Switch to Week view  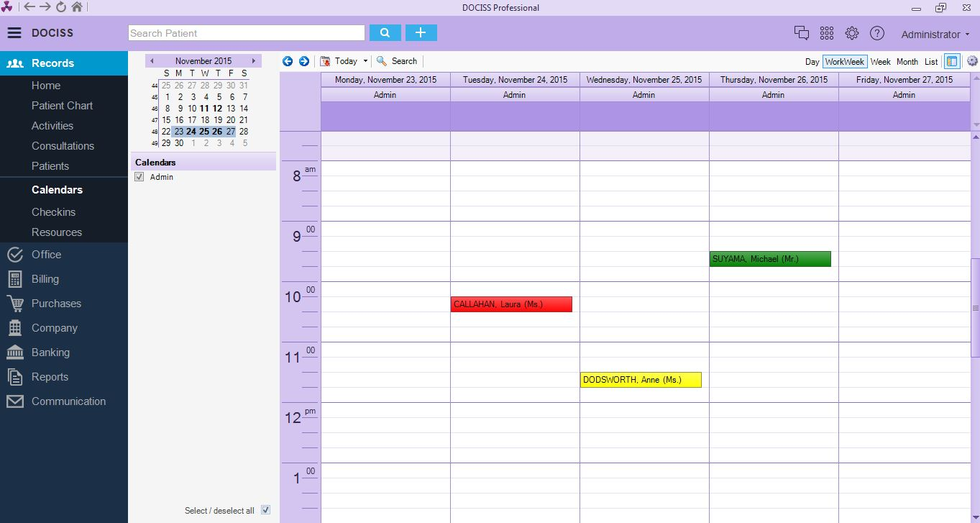coord(881,62)
